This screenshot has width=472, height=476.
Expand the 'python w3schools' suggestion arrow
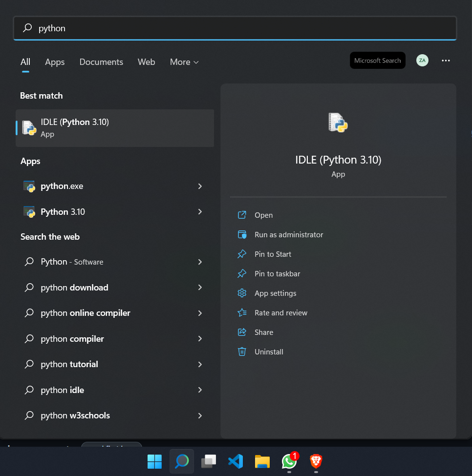coord(200,415)
